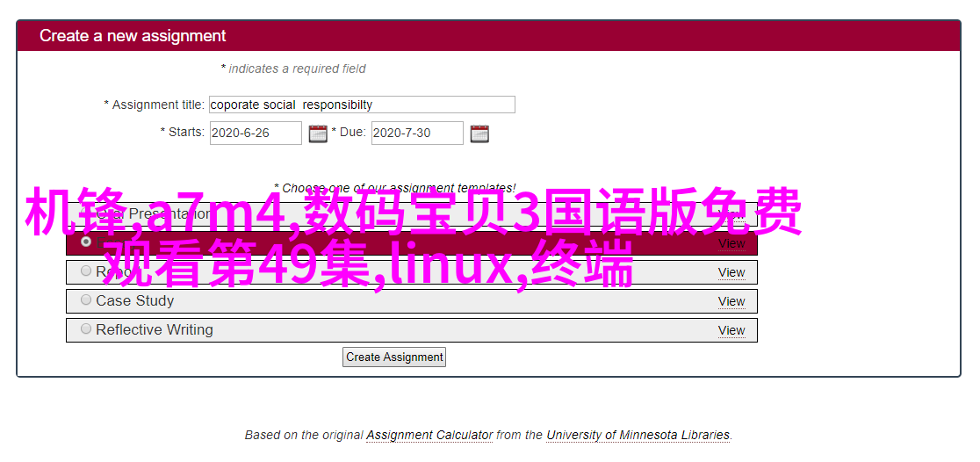980x462 pixels.
Task: Click the Assignment title text field
Action: tap(361, 105)
